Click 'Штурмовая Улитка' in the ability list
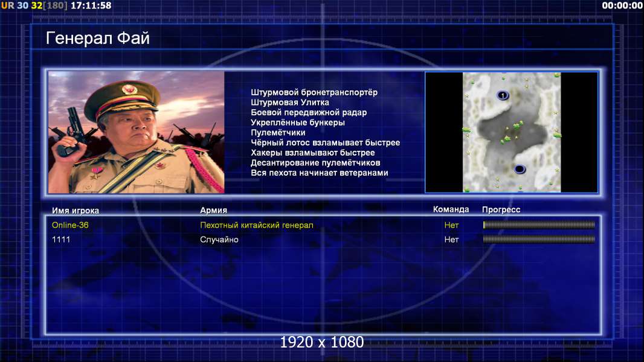 point(290,103)
